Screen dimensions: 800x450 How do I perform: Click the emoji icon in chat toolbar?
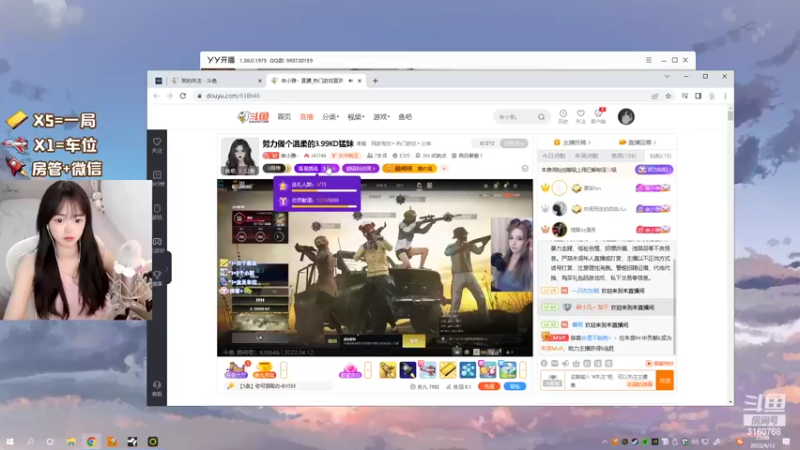(x=544, y=363)
